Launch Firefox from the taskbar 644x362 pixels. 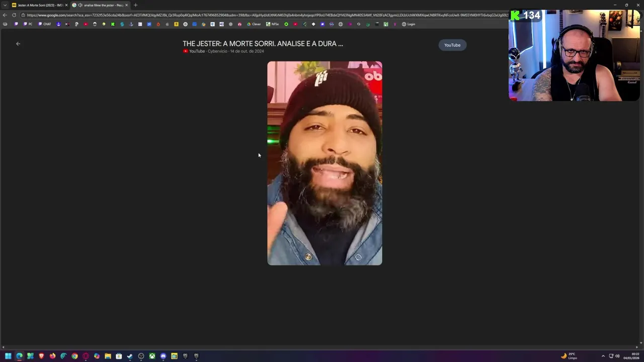click(52, 356)
